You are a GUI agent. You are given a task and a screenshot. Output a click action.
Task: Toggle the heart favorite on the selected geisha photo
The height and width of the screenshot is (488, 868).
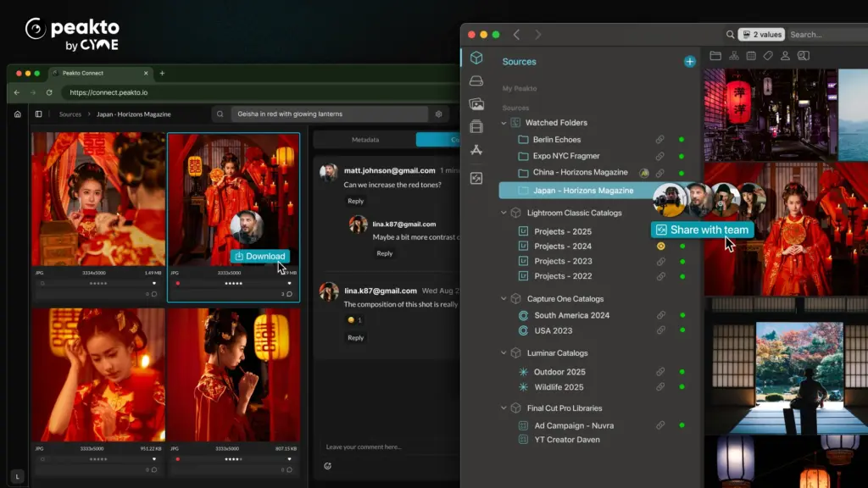pyautogui.click(x=289, y=283)
